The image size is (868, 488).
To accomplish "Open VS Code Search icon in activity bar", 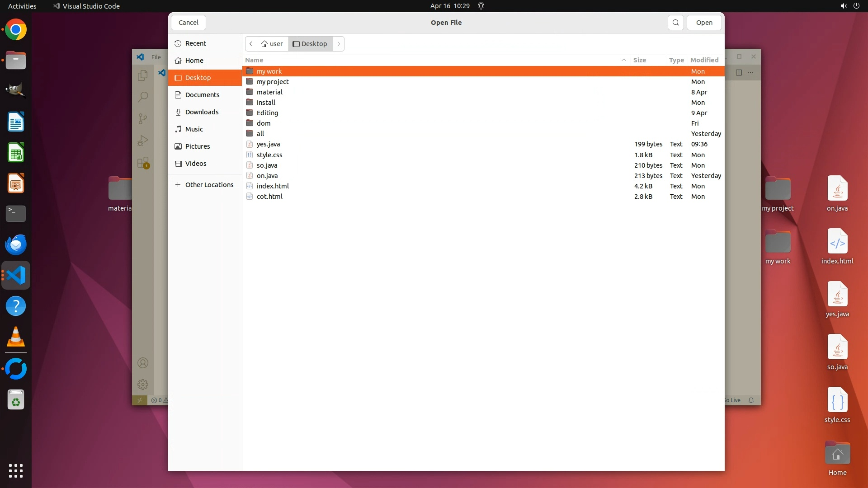I will (x=143, y=97).
